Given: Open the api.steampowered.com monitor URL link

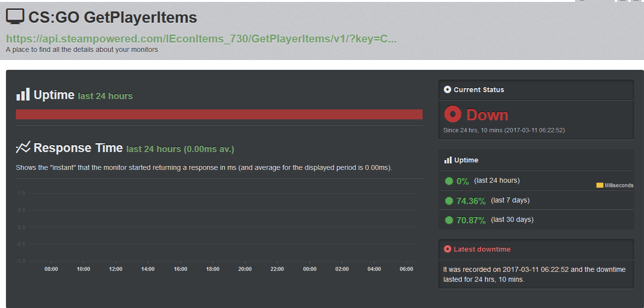Looking at the screenshot, I should click(201, 39).
